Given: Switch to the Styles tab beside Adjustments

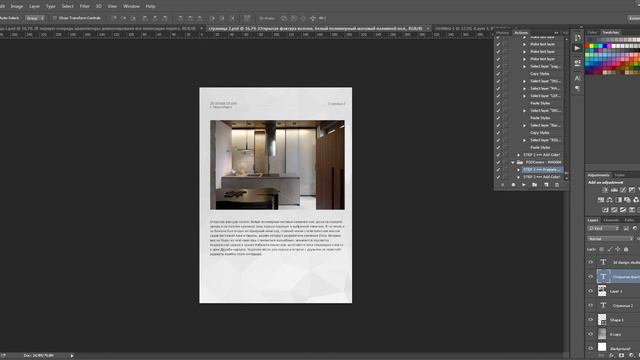Looking at the screenshot, I should (620, 175).
